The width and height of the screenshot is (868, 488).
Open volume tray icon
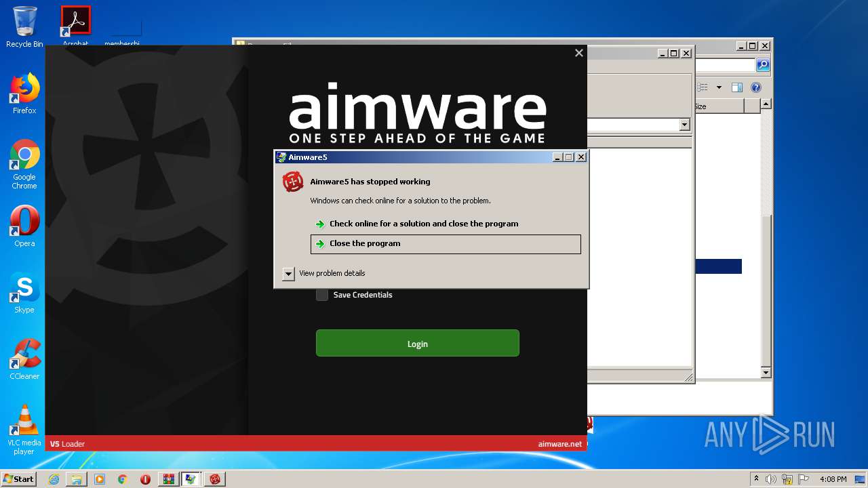coord(771,479)
